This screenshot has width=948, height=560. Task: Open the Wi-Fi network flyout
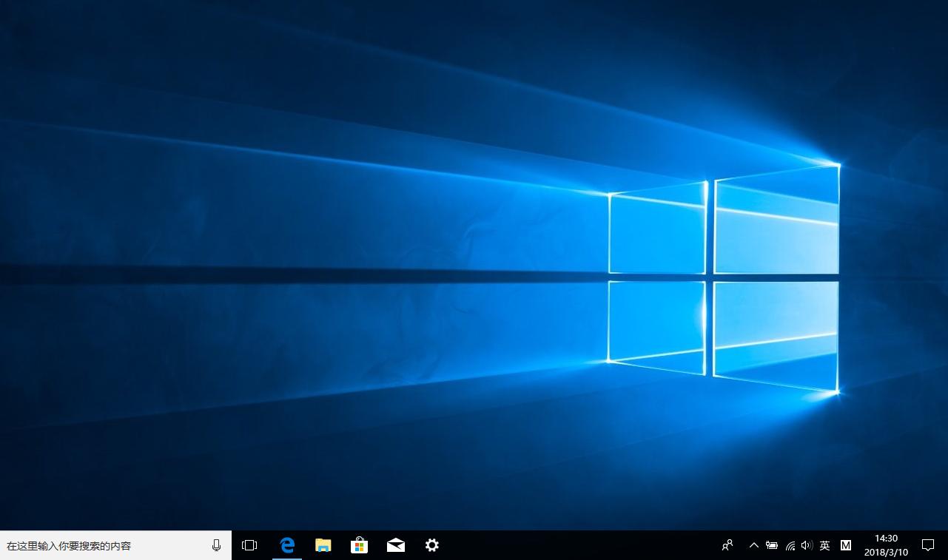coord(789,545)
